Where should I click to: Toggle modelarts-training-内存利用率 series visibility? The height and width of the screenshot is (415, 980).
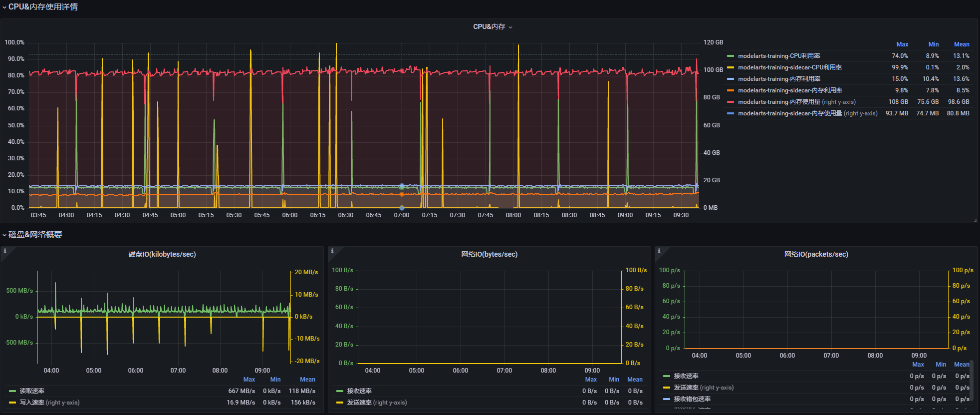point(779,79)
